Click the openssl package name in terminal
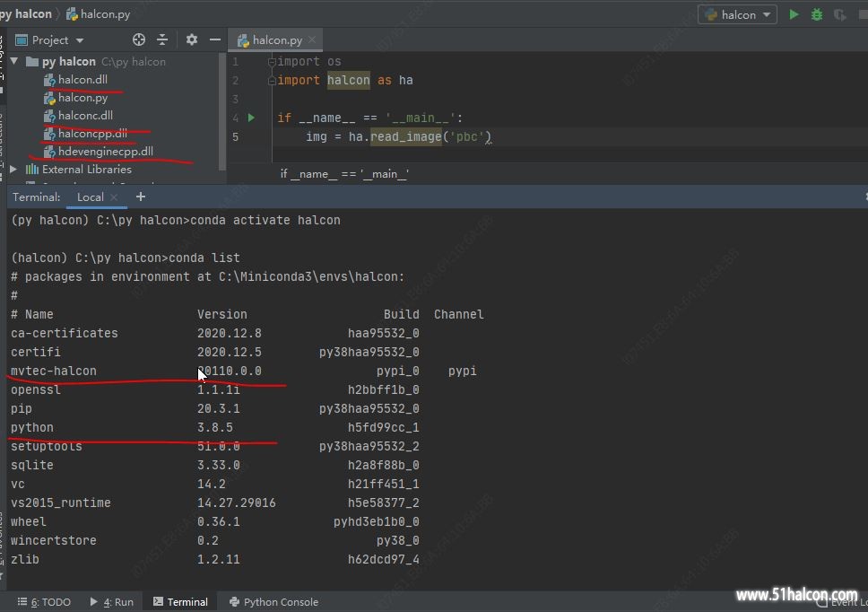 click(x=36, y=389)
